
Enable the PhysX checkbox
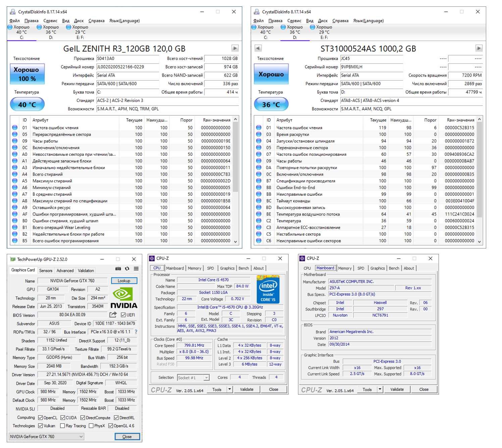[91, 426]
